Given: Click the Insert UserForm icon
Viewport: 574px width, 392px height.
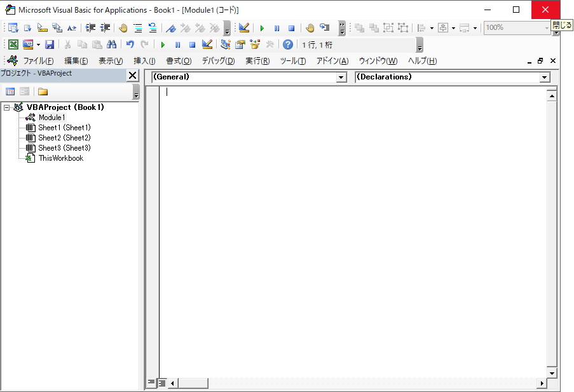Looking at the screenshot, I should tap(28, 44).
